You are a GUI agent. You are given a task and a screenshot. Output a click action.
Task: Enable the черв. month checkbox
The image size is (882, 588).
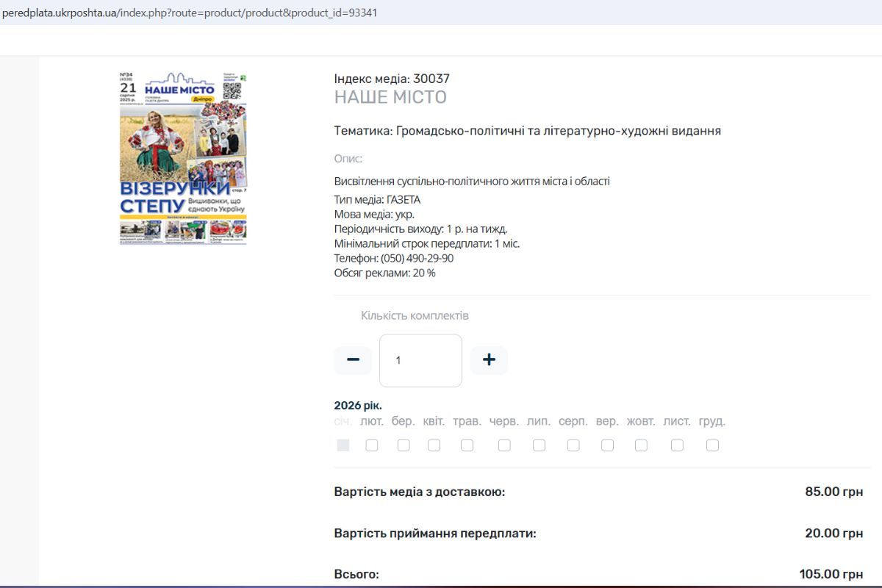504,445
